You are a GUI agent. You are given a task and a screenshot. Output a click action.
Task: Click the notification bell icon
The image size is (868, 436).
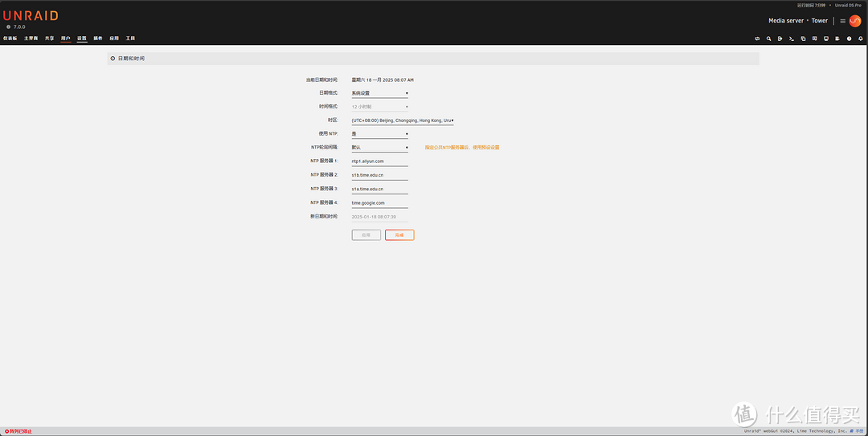coord(860,39)
